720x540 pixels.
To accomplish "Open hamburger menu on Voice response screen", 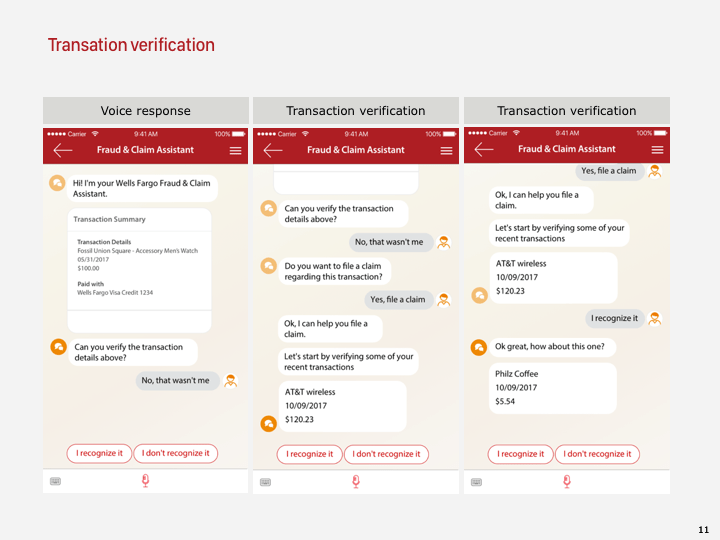I will [x=236, y=150].
